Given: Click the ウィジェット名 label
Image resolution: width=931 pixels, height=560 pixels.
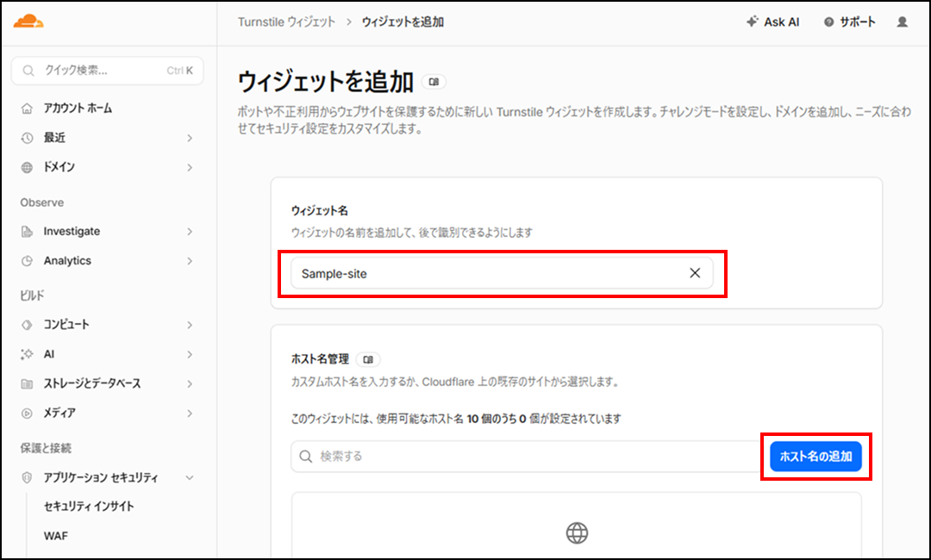Looking at the screenshot, I should point(320,211).
